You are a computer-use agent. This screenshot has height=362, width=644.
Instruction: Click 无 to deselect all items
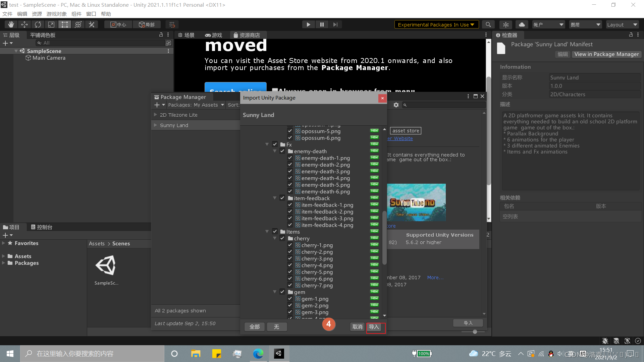277,327
